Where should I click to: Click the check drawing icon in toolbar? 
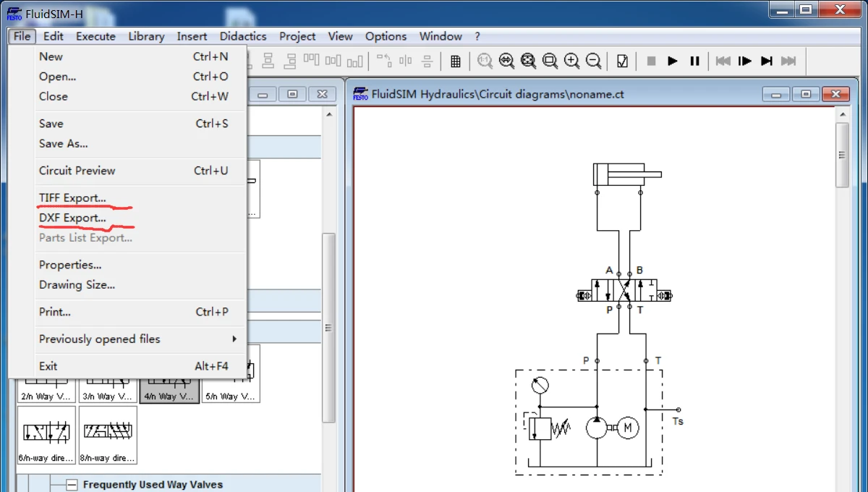coord(622,61)
